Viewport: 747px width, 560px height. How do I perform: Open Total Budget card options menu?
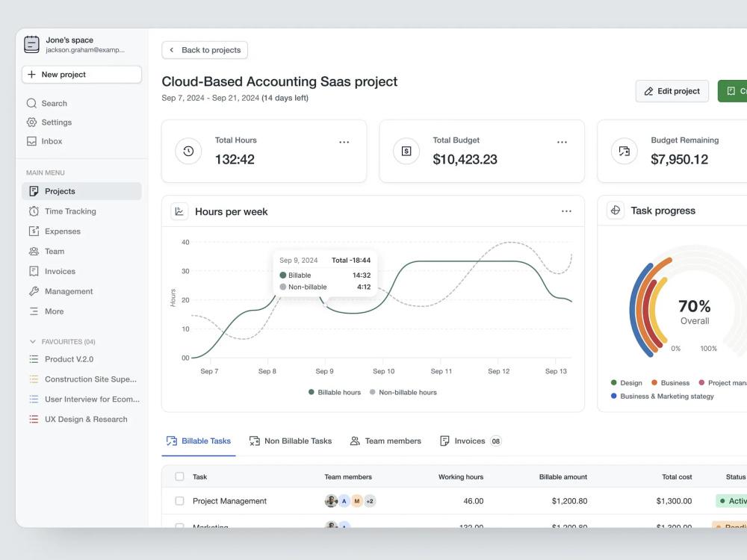562,142
